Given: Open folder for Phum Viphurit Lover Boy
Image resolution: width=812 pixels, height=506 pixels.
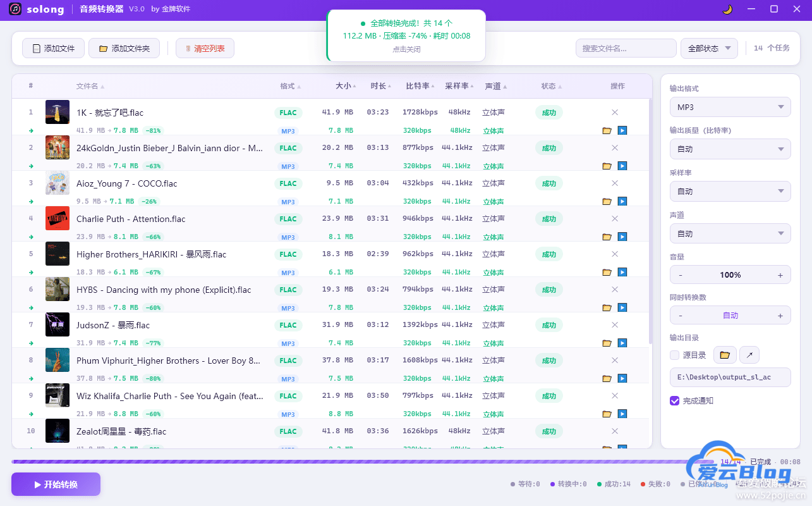Looking at the screenshot, I should [607, 378].
